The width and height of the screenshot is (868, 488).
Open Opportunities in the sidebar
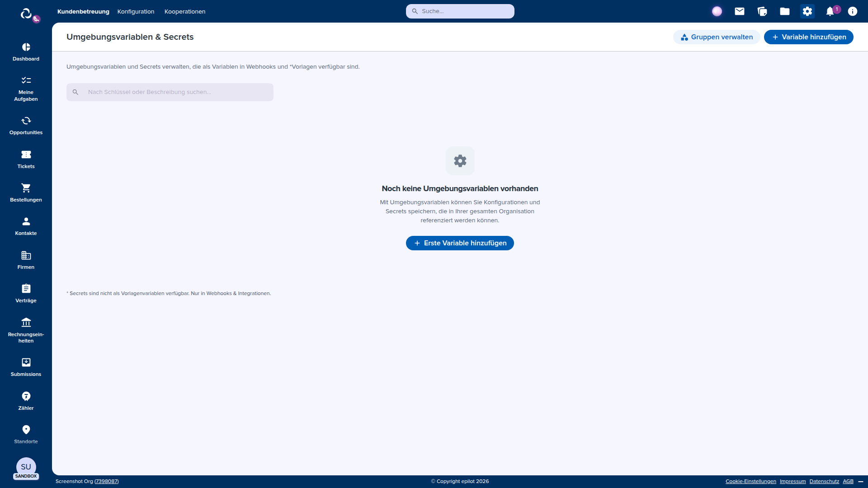26,126
